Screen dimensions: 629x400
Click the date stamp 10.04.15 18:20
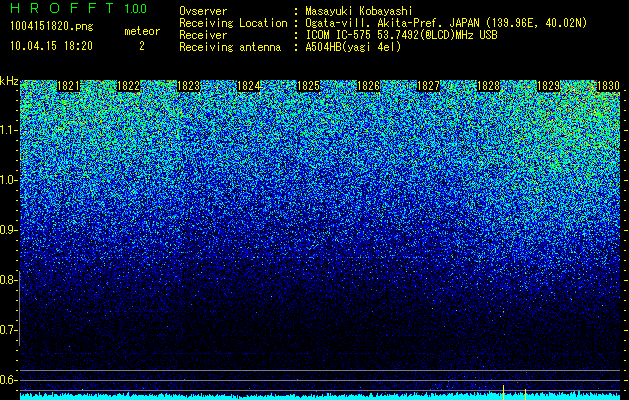tap(51, 46)
